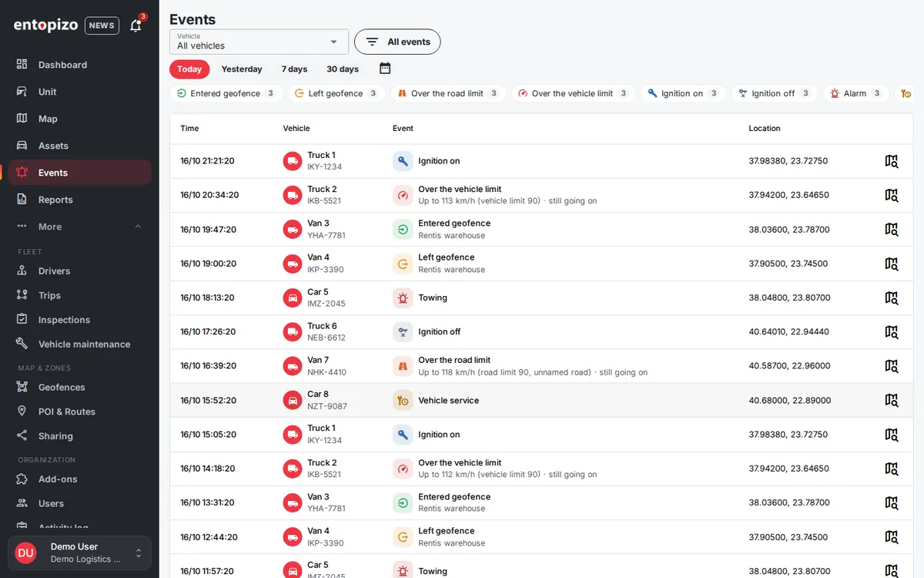This screenshot has height=578, width=924.
Task: Click the Time column header
Action: pos(189,129)
